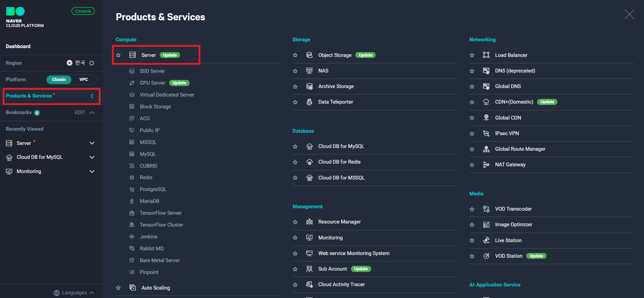Expand Monitoring in Recently Viewed
The height and width of the screenshot is (298, 644).
point(92,171)
